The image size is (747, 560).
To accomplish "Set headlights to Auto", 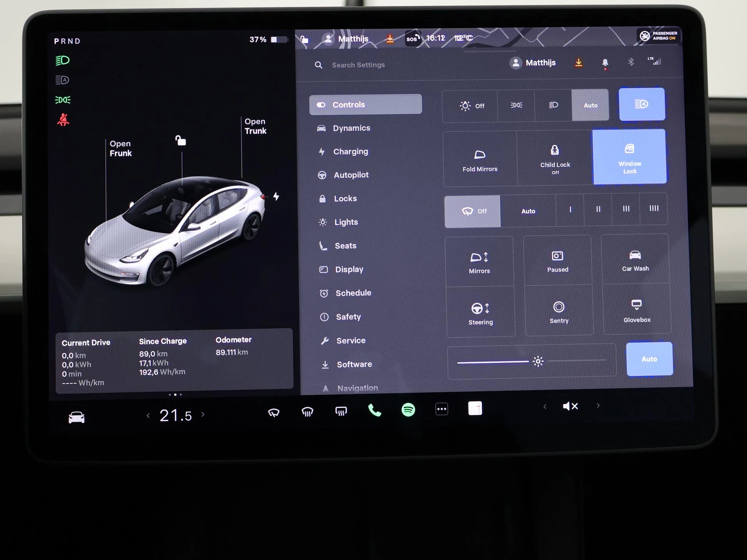I will [x=591, y=105].
